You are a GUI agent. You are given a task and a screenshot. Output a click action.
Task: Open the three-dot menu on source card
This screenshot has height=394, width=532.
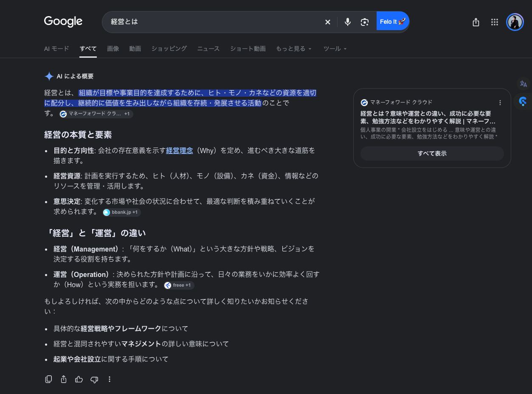coord(500,103)
